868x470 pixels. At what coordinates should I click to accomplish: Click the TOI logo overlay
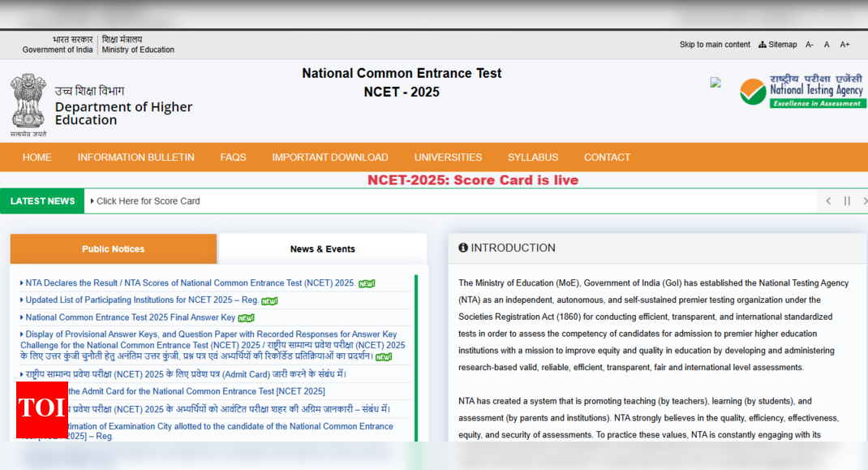[41, 410]
